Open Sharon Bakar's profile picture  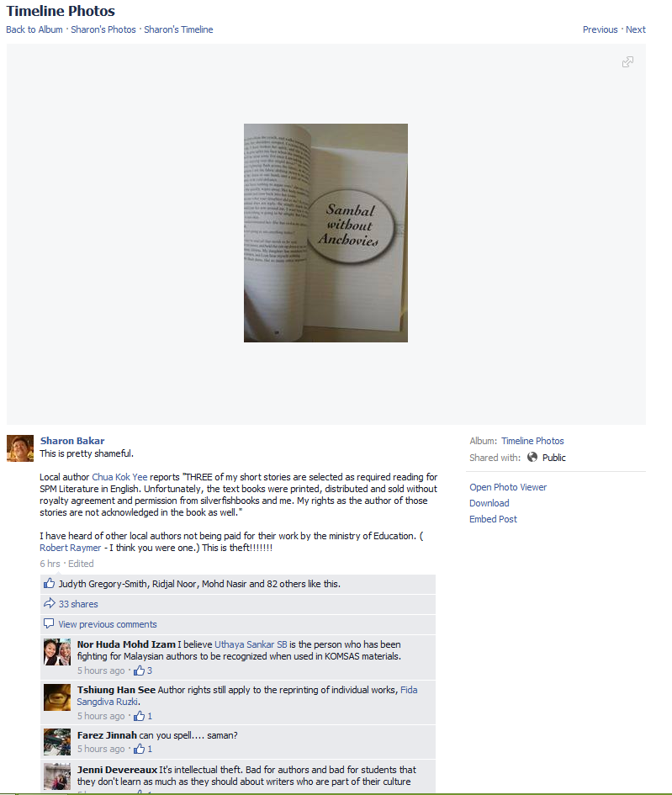[20, 448]
